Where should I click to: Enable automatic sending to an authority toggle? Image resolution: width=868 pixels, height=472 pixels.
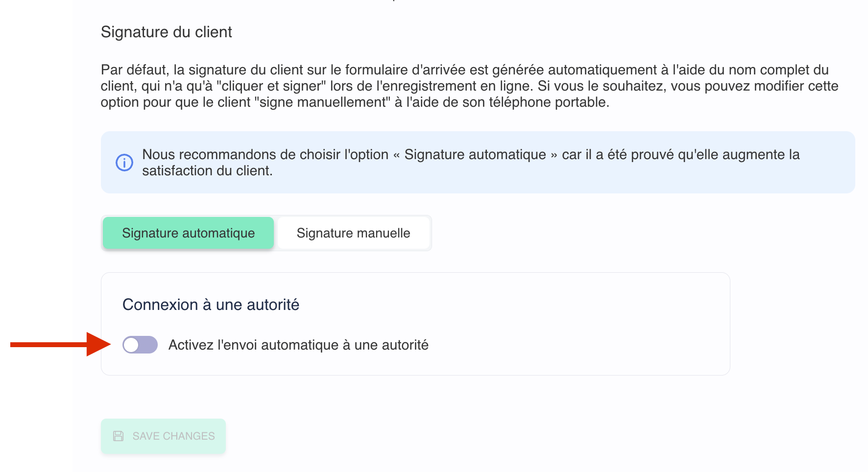coord(140,345)
